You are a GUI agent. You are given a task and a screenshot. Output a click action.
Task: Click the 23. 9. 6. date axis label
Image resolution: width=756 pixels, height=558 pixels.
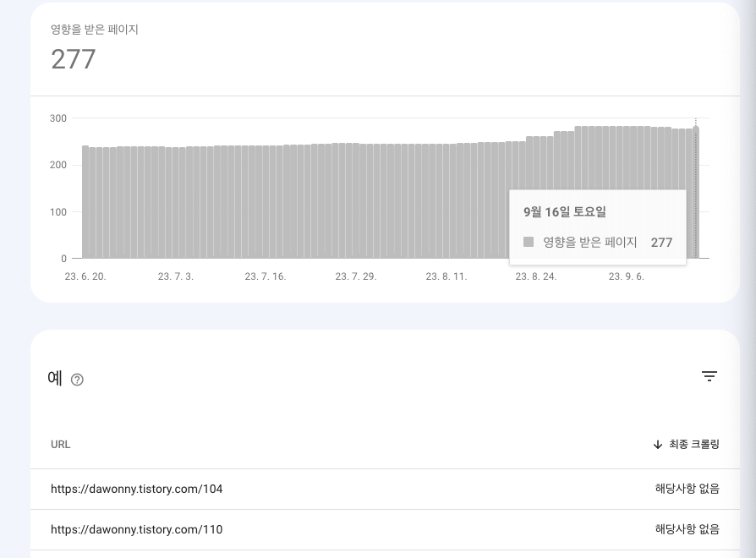627,276
